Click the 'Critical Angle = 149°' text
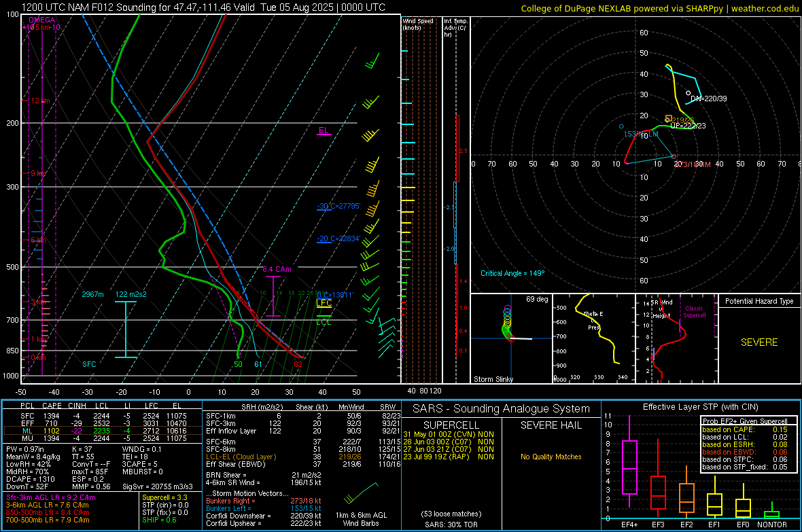 pyautogui.click(x=512, y=273)
